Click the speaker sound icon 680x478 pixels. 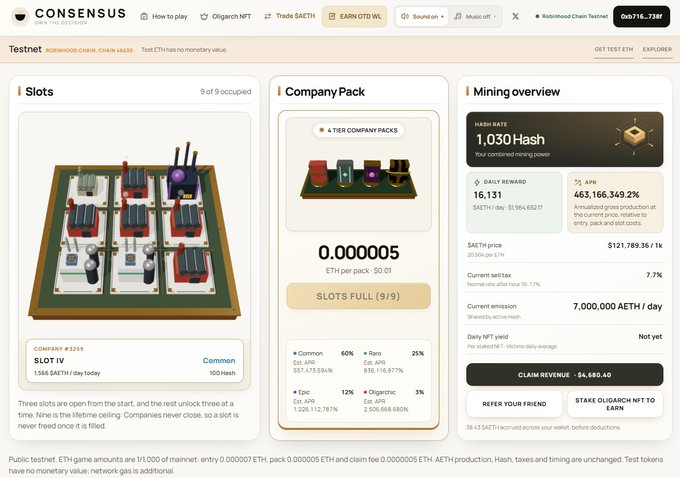[405, 16]
